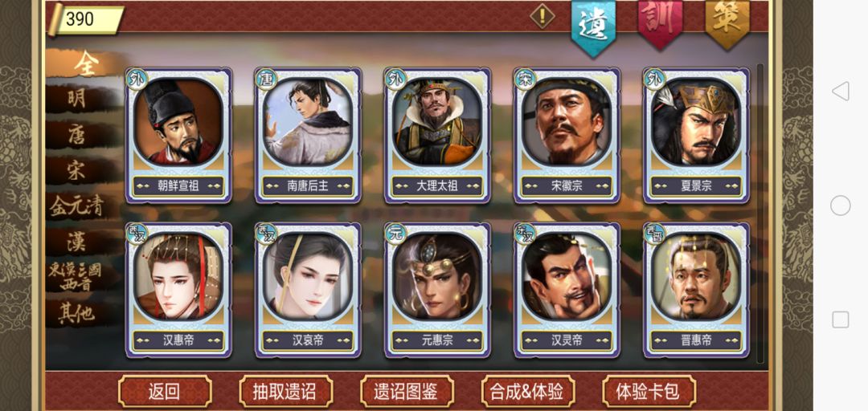The image size is (868, 411).
Task: Click the 抽取遗诏 button
Action: click(x=285, y=391)
